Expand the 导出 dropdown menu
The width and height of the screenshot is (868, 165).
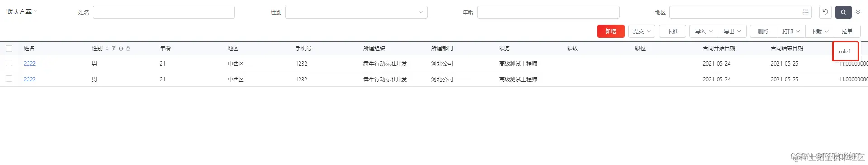pyautogui.click(x=732, y=31)
